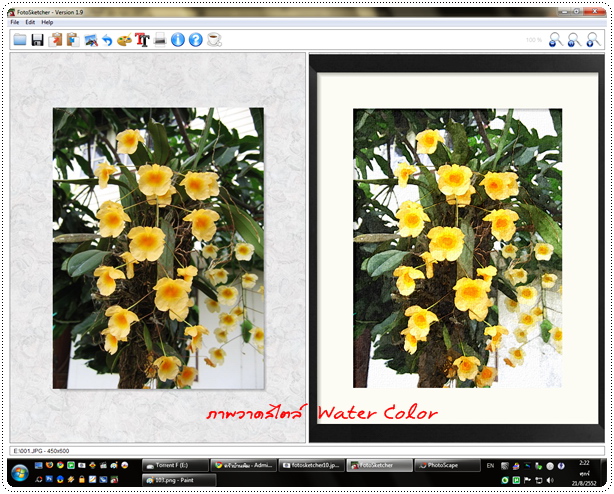Click the padlock quick launch icon
The width and height of the screenshot is (614, 494).
tap(81, 479)
